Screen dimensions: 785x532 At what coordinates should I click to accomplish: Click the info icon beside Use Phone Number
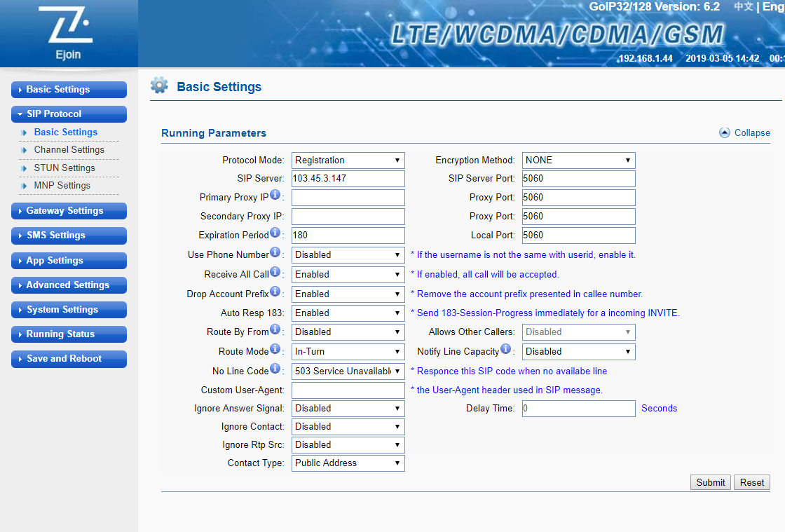(x=275, y=252)
